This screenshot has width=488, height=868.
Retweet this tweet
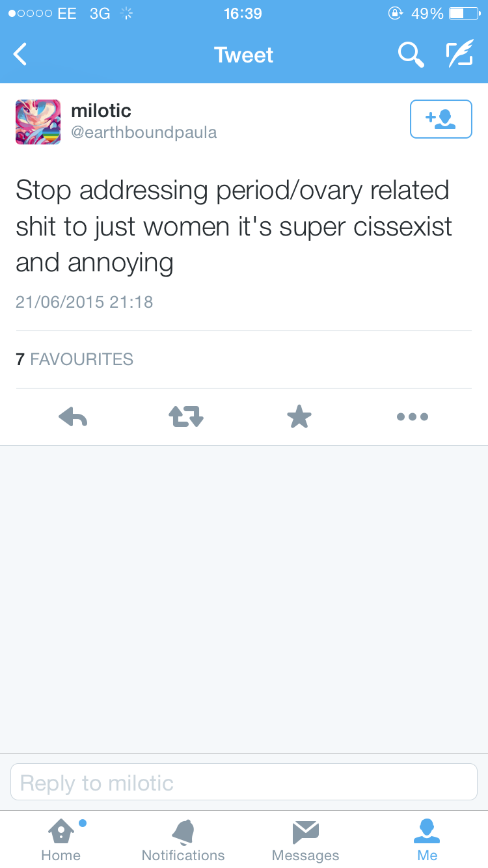[186, 416]
